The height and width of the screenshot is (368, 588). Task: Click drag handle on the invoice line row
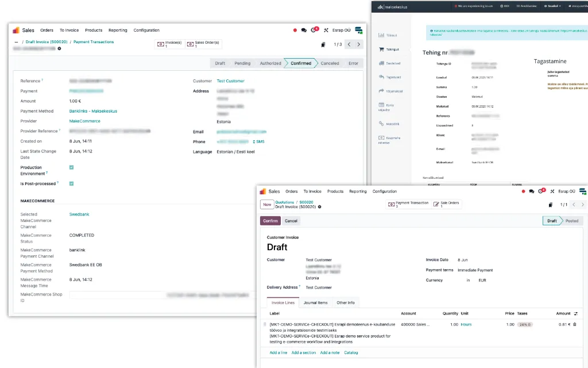click(265, 324)
